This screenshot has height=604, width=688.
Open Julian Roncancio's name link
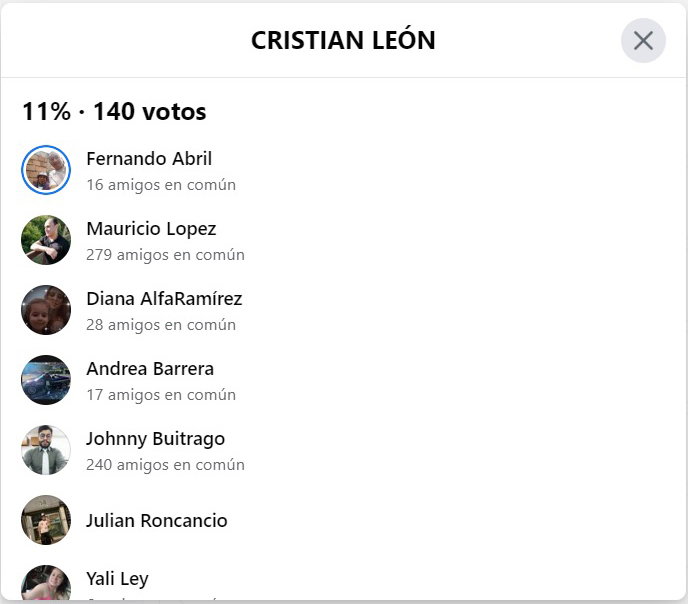point(157,520)
